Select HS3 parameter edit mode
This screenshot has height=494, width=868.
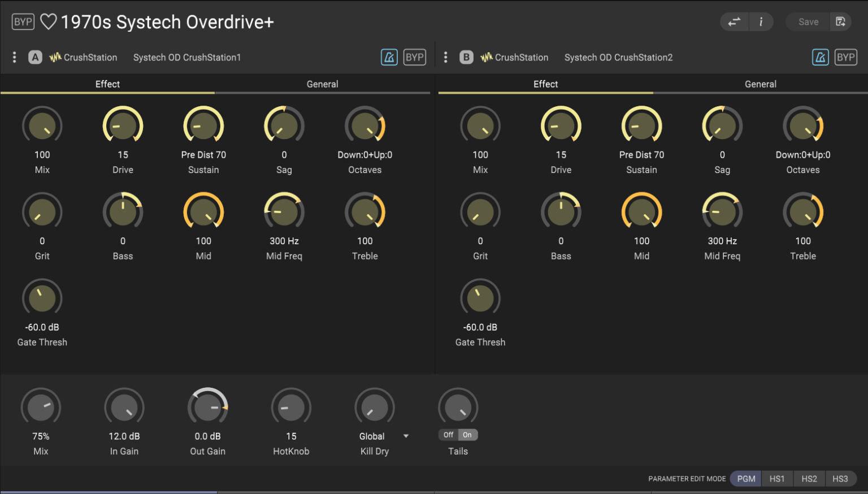840,479
